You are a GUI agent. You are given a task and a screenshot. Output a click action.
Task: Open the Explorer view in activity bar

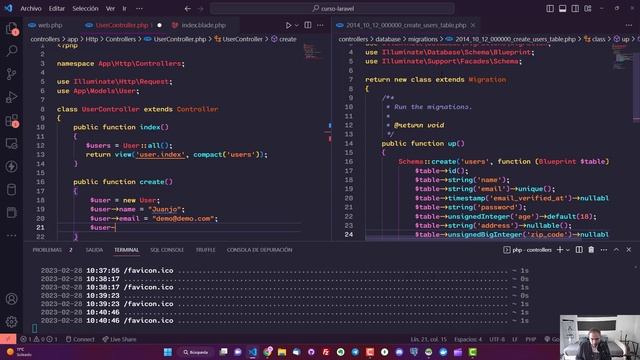pyautogui.click(x=11, y=28)
